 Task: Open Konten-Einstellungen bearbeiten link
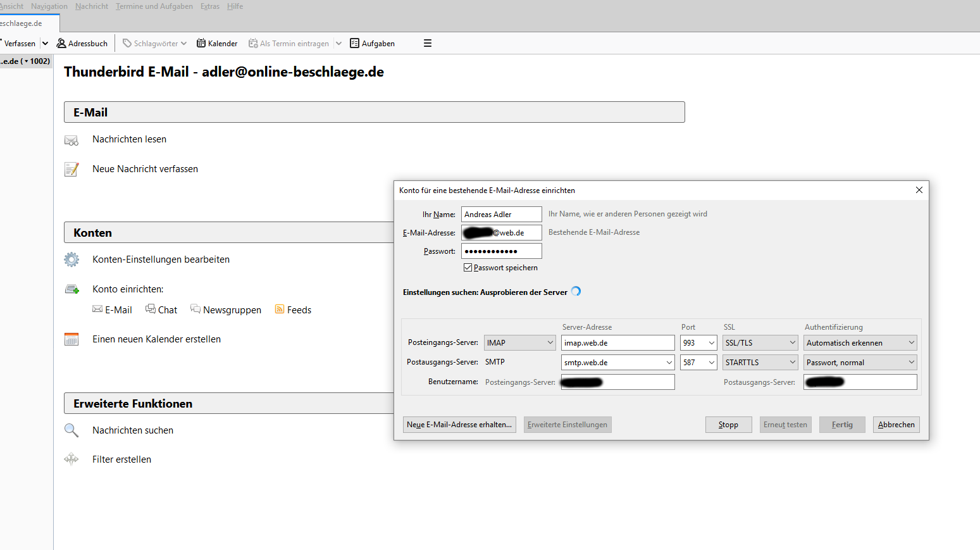tap(161, 259)
